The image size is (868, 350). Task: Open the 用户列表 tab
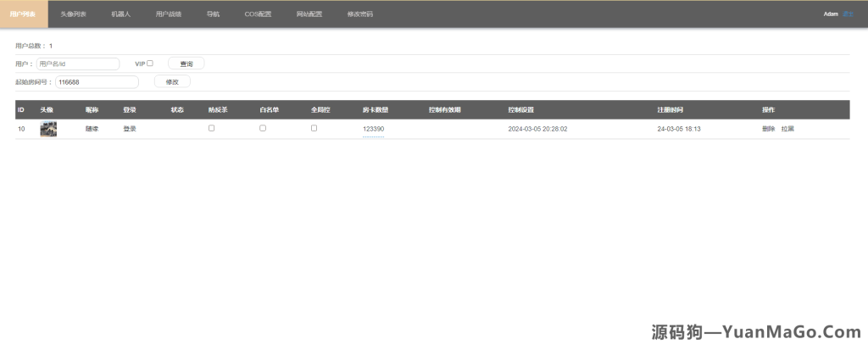tap(23, 14)
